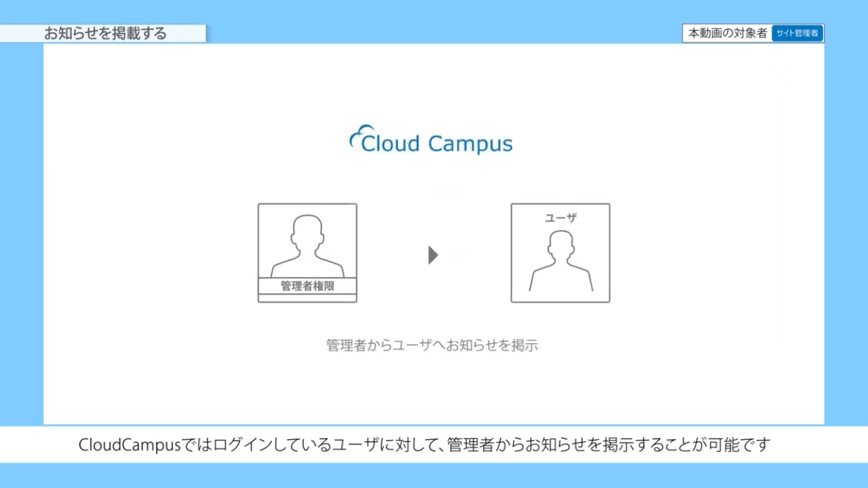Image resolution: width=868 pixels, height=488 pixels.
Task: Click the Cloud Campus logo
Action: coord(431,141)
